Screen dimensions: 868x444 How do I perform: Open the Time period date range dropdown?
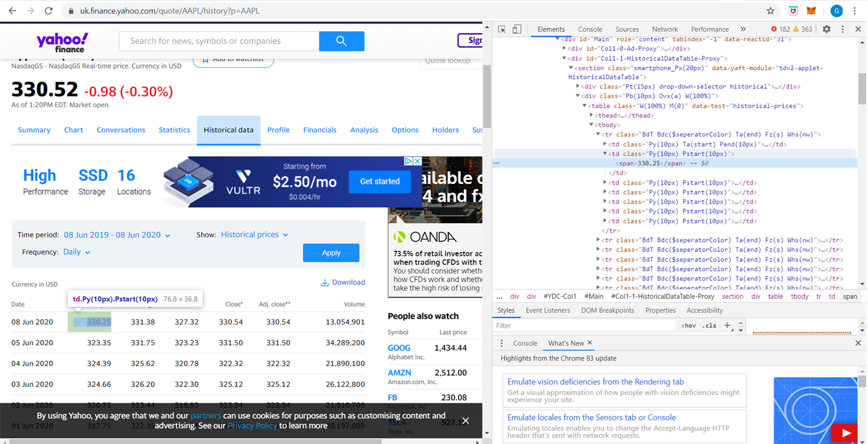coord(116,234)
